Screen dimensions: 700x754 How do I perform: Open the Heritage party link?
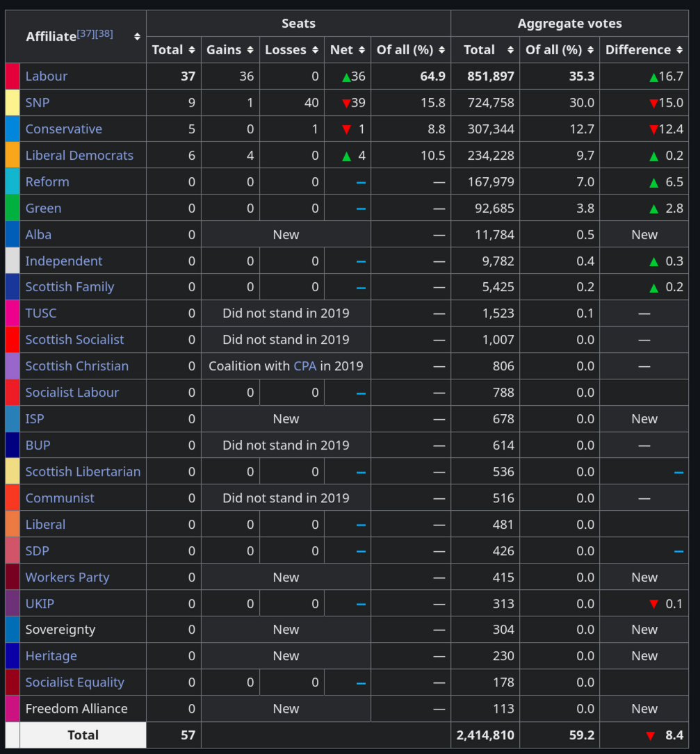coord(51,656)
